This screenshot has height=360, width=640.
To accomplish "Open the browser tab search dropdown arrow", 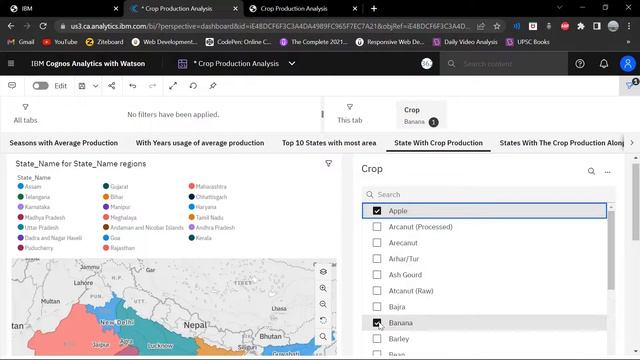I will pos(560,8).
